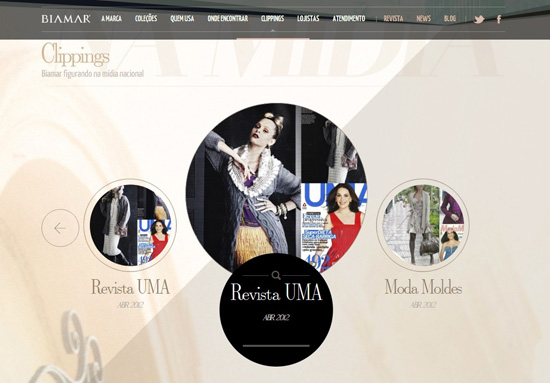Screen dimensions: 550x383
Task: Click the Revista UMA title in black circle
Action: [x=276, y=292]
